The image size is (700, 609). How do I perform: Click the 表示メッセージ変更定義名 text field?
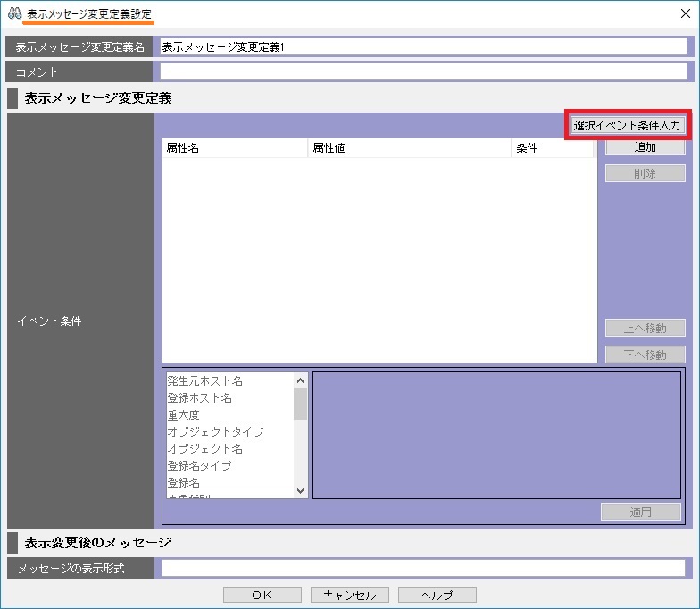click(423, 47)
